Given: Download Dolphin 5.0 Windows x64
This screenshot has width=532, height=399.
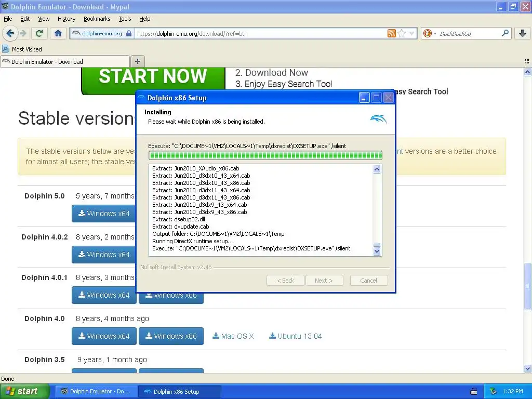Looking at the screenshot, I should (x=104, y=214).
